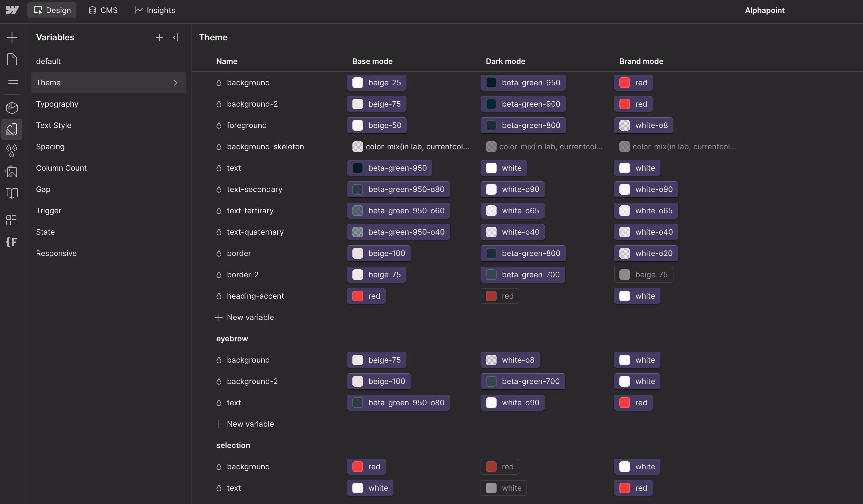Viewport: 863px width, 504px height.
Task: Open the beige-25 Base mode background value
Action: (x=377, y=83)
